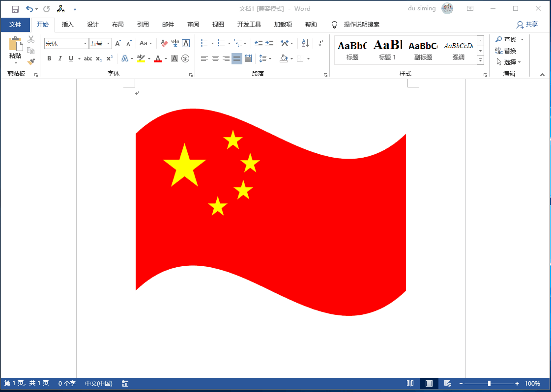
Task: Decrease paragraph indent
Action: [x=258, y=43]
